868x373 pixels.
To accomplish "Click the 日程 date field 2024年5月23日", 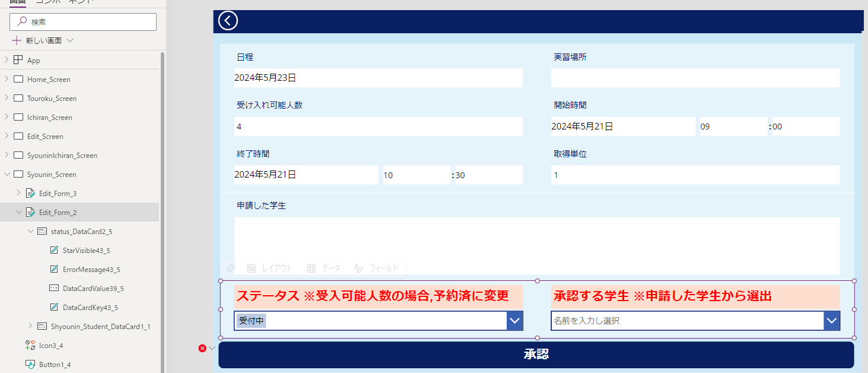I will (x=379, y=78).
